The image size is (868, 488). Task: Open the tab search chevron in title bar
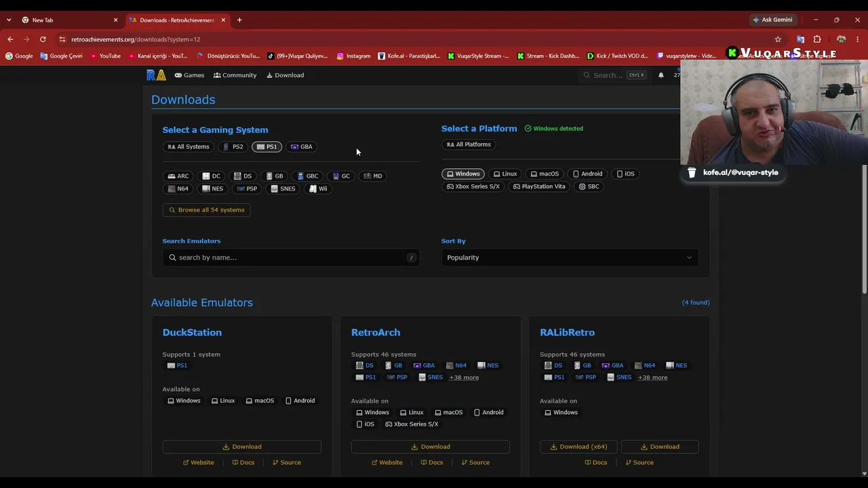point(8,20)
